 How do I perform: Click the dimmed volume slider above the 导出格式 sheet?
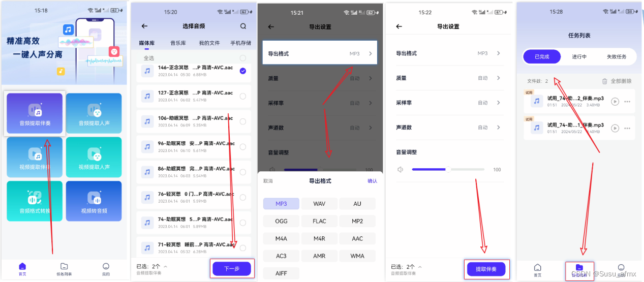click(x=321, y=170)
